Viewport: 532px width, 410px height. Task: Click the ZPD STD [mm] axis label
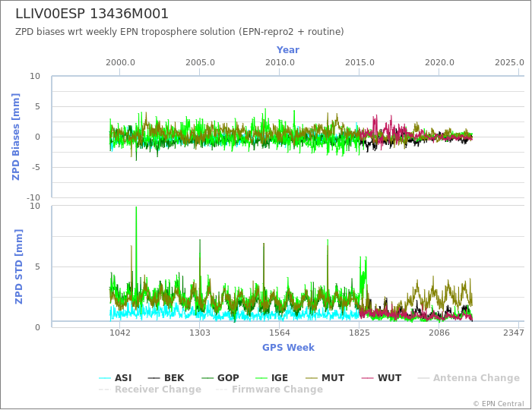[19, 266]
